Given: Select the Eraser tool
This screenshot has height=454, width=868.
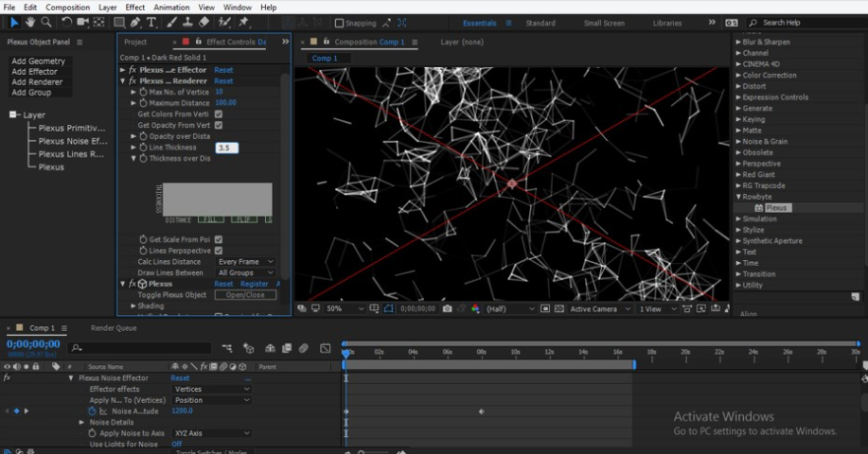Looking at the screenshot, I should pos(204,22).
